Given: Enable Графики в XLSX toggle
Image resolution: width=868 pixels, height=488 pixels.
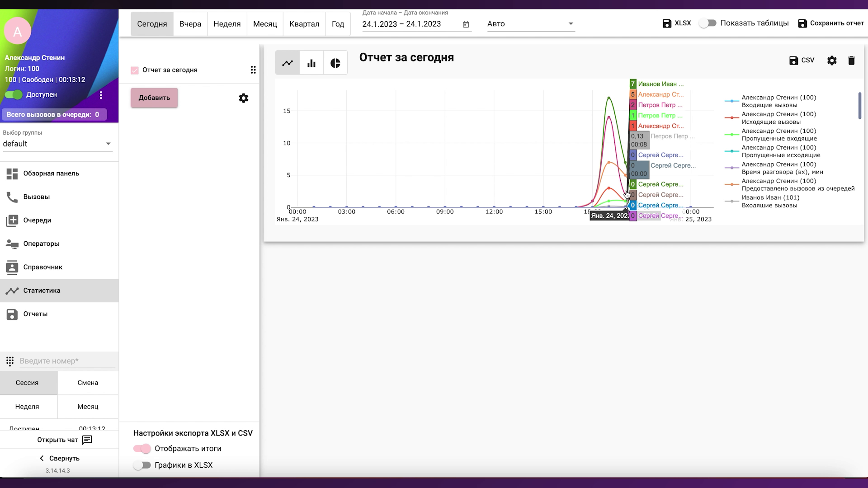Looking at the screenshot, I should click(x=142, y=465).
